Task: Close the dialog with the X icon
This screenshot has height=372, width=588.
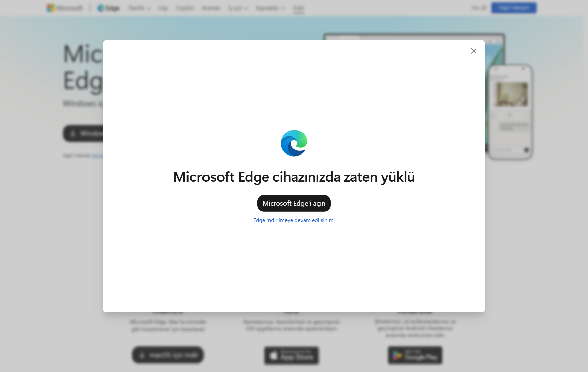Action: point(473,51)
